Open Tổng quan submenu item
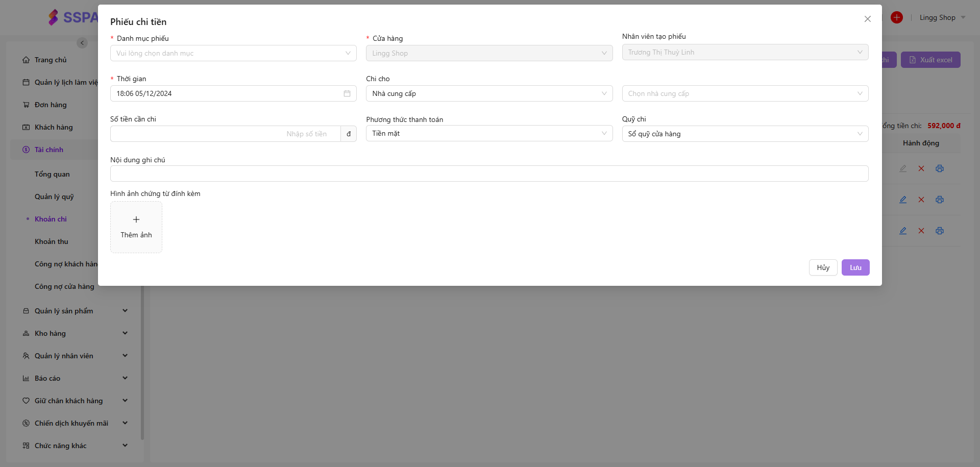This screenshot has width=980, height=467. coord(52,174)
